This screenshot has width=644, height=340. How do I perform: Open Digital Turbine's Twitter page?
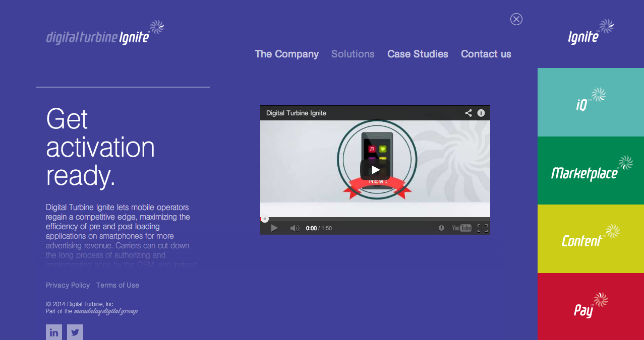(75, 332)
